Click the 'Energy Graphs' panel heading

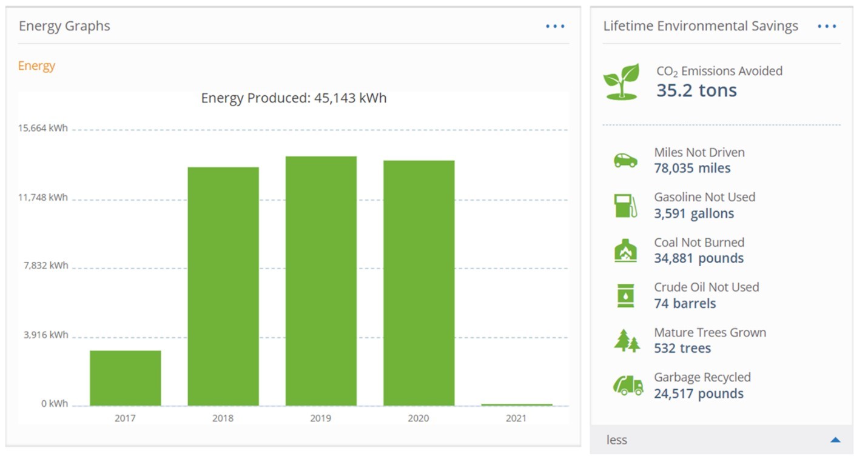[64, 26]
